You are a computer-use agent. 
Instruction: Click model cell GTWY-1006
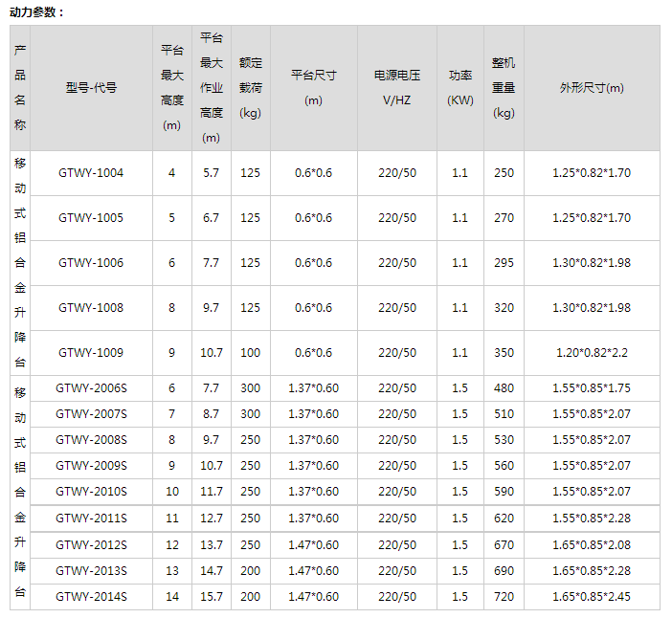[91, 263]
